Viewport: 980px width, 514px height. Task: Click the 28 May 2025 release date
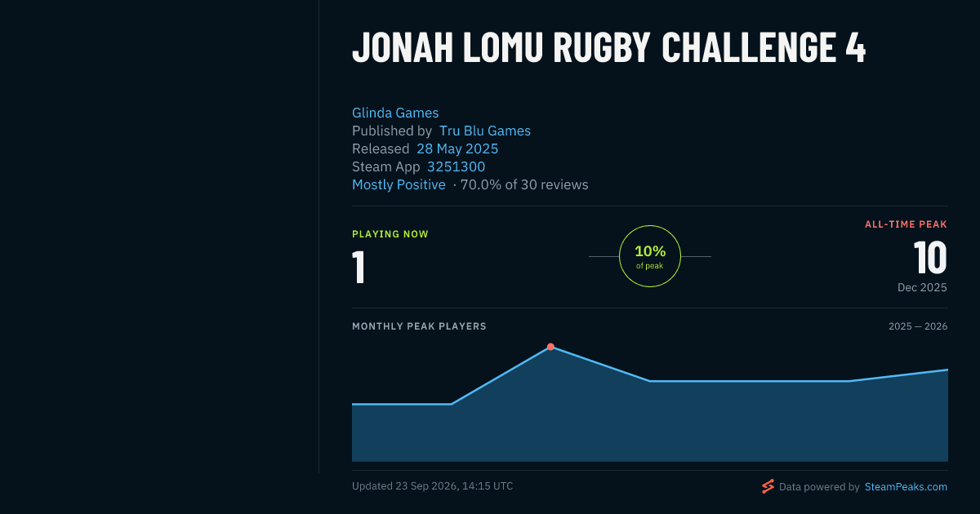457,149
